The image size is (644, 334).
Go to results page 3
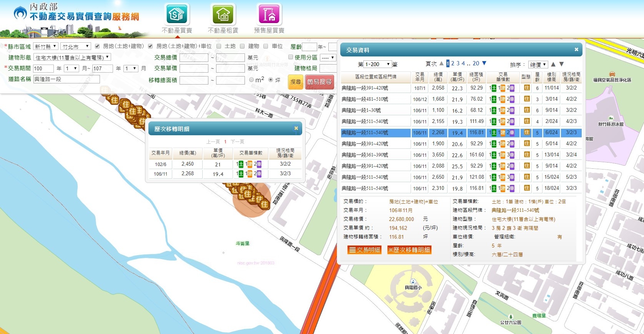coord(458,63)
